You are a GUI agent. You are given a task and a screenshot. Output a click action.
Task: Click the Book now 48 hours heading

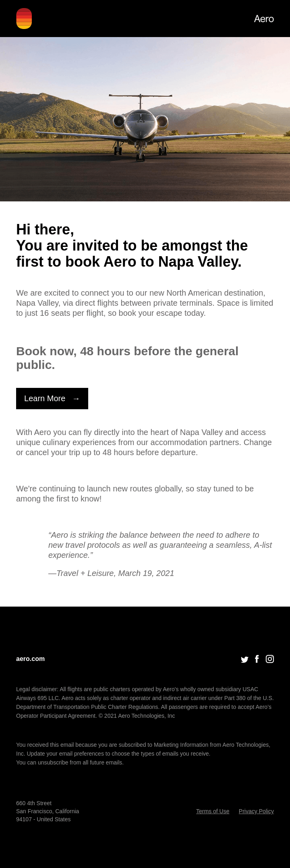coord(127,358)
